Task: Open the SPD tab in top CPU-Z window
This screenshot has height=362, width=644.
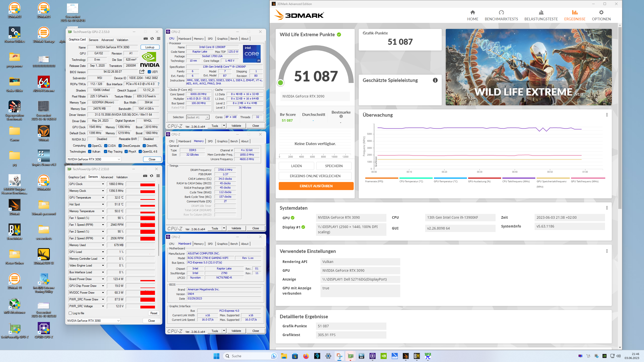Action: point(210,39)
